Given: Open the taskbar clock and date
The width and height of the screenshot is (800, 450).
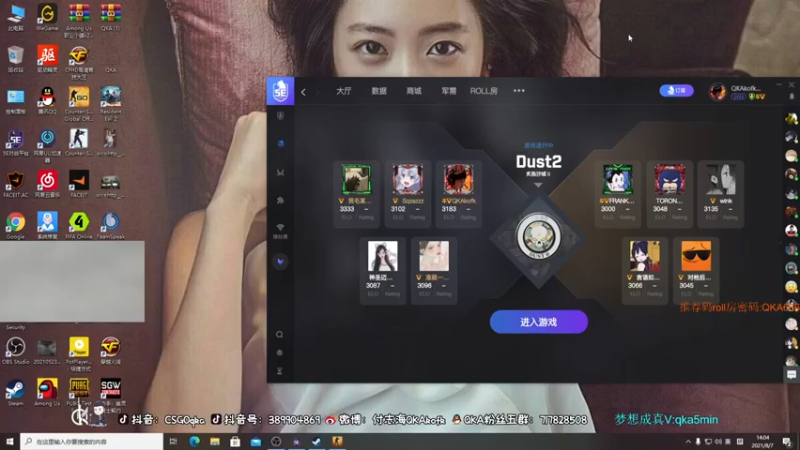Looking at the screenshot, I should (x=763, y=441).
